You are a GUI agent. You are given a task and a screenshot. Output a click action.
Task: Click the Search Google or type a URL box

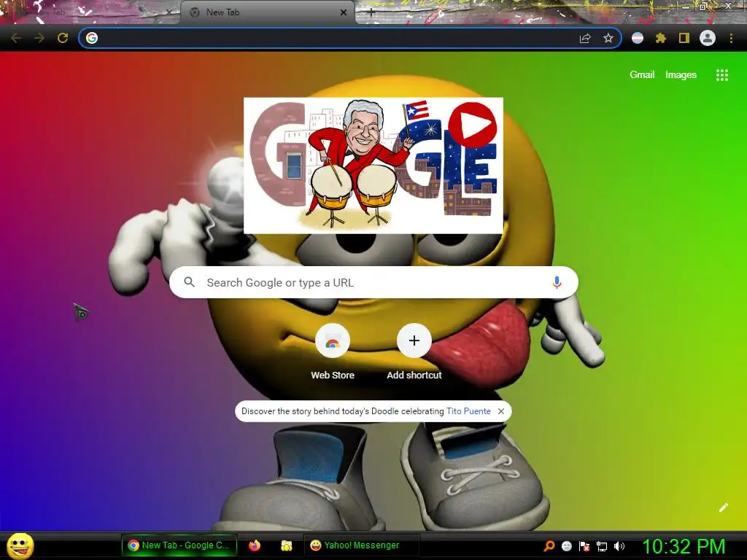click(x=373, y=282)
